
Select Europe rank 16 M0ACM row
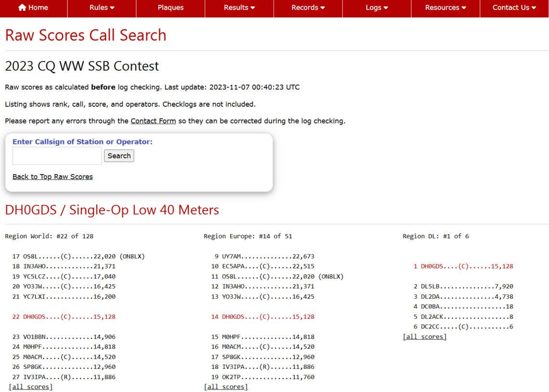point(262,347)
